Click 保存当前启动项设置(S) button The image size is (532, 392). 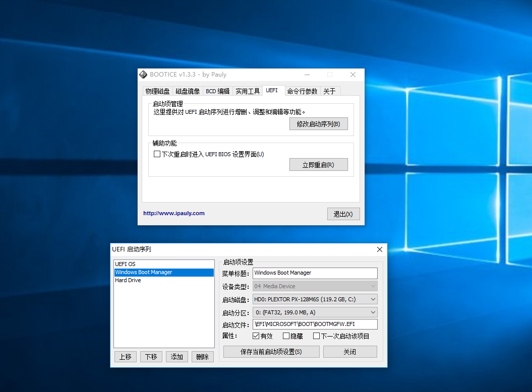tap(271, 352)
